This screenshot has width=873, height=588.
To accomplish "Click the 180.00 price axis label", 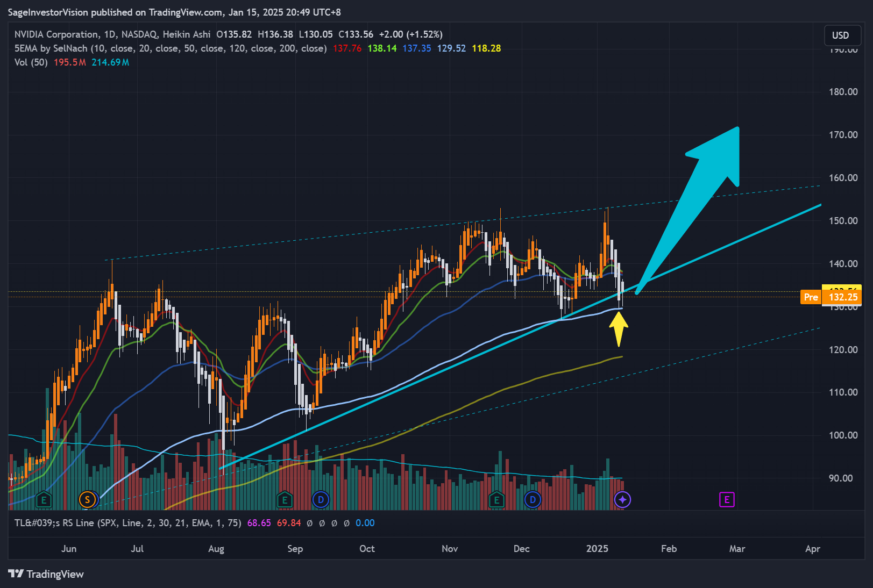I will [x=843, y=92].
